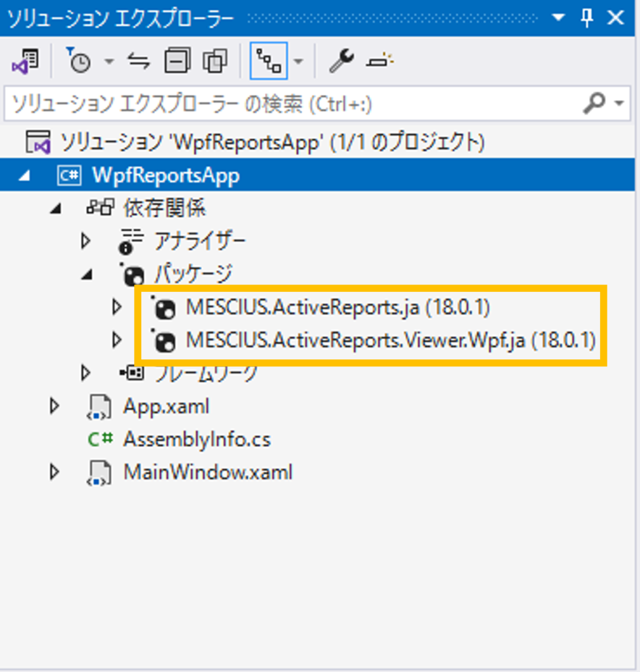640x672 pixels.
Task: Select AssemblyInfo.cs file
Action: click(197, 439)
